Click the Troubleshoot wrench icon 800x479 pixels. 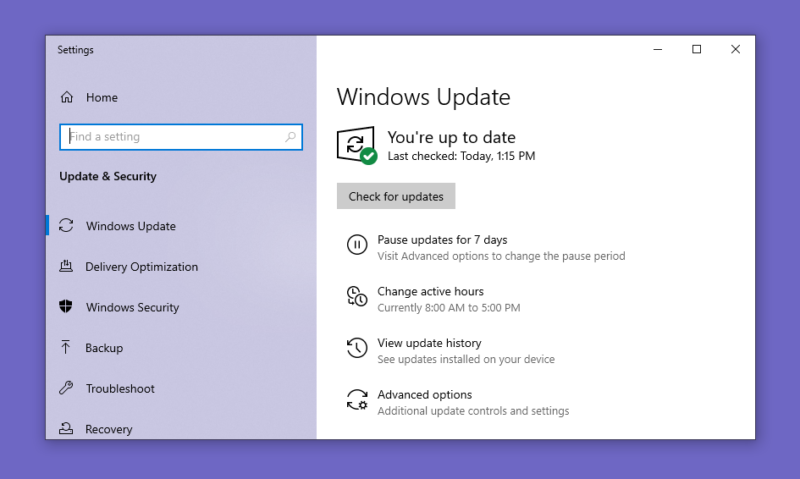click(x=66, y=388)
